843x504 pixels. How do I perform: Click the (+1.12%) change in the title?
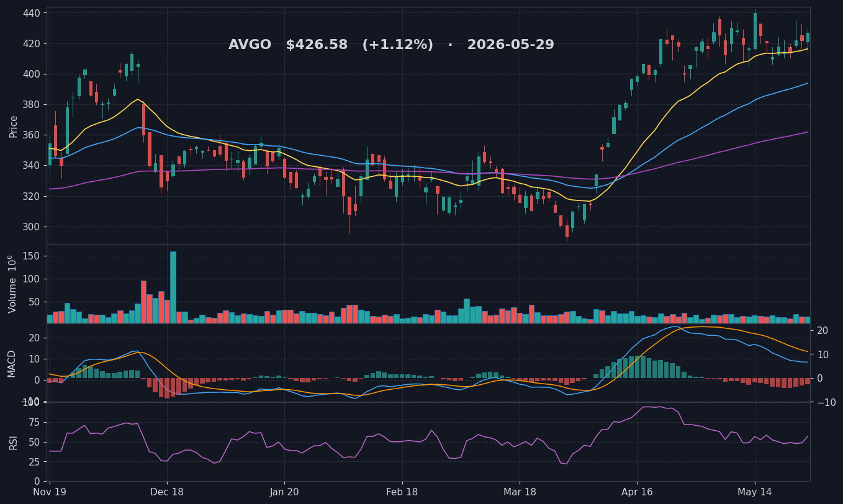[397, 45]
